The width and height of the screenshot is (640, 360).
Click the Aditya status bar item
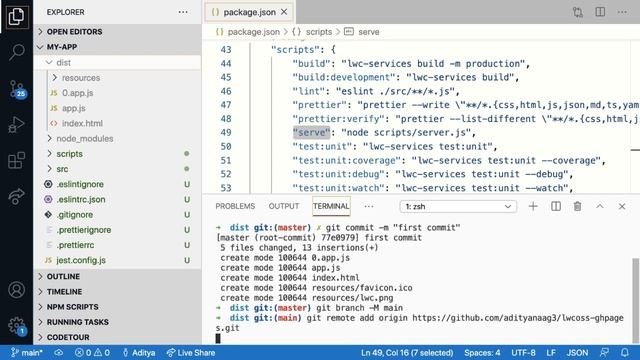138,353
